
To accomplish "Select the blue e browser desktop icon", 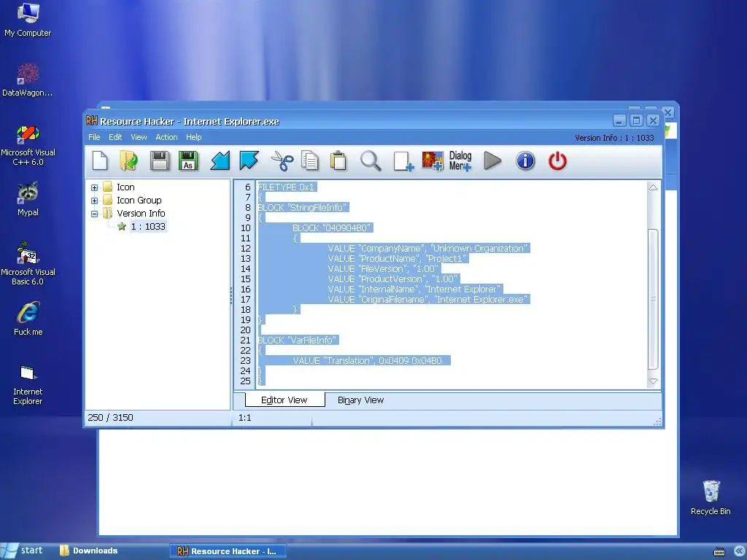I will (28, 318).
